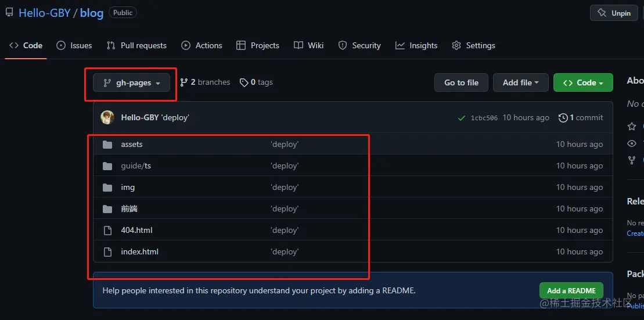
Task: Open 'deploy' commit message in assets row
Action: [285, 144]
